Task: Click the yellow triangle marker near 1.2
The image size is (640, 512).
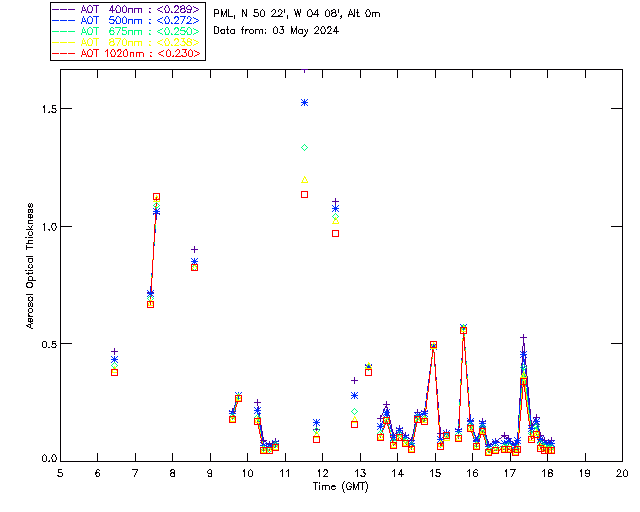Action: coord(304,180)
